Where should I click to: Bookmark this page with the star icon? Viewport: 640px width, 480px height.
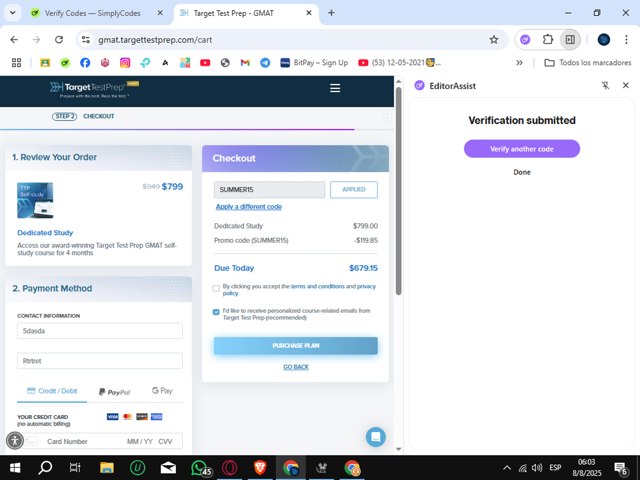coord(493,40)
